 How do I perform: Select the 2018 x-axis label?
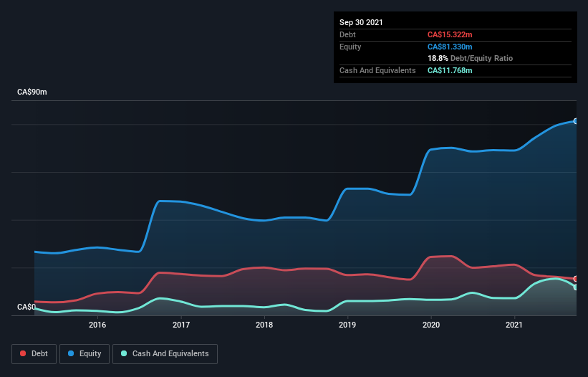tap(264, 325)
